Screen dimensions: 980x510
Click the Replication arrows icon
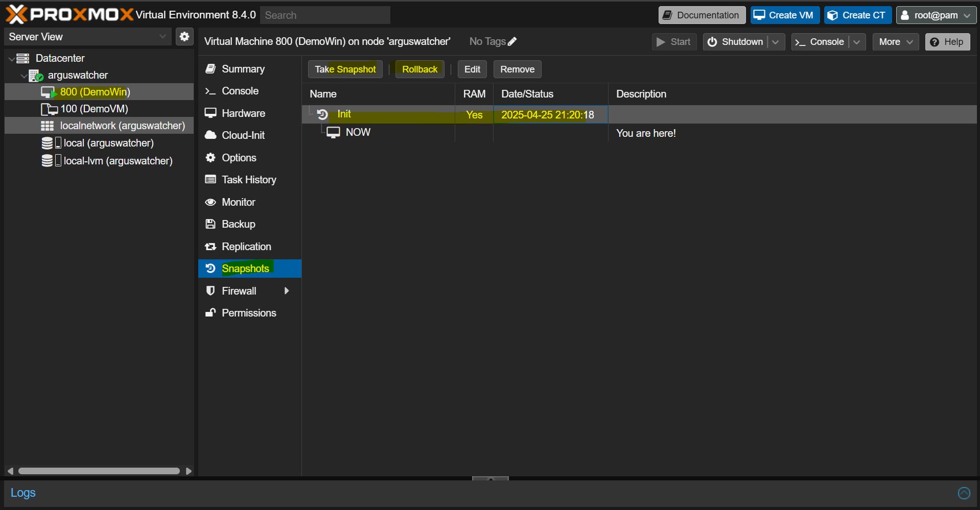tap(211, 247)
